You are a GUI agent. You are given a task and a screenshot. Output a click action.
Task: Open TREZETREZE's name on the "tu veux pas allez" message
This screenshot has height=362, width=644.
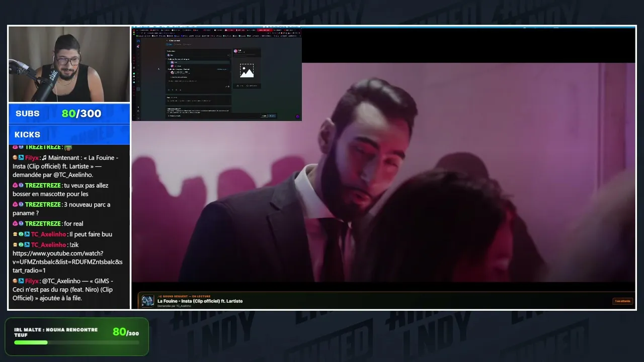(x=43, y=186)
